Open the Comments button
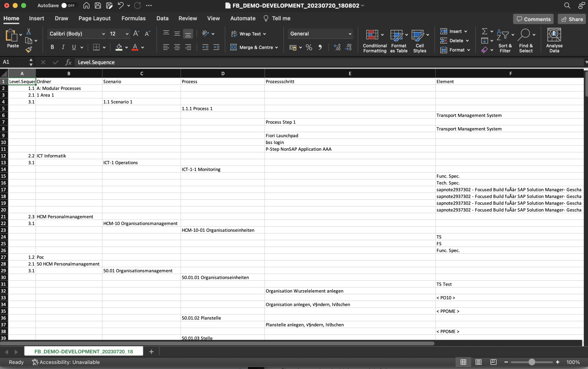Image resolution: width=588 pixels, height=369 pixels. pos(533,19)
